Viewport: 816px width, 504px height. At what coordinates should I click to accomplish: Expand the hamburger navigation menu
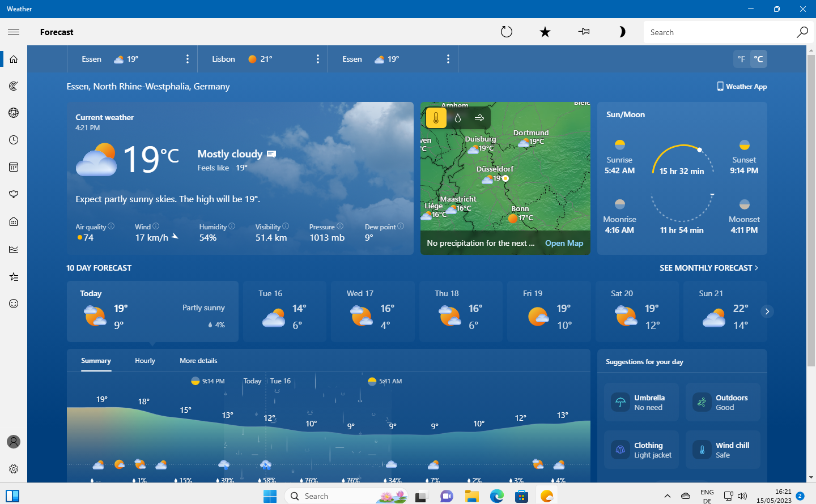click(14, 32)
